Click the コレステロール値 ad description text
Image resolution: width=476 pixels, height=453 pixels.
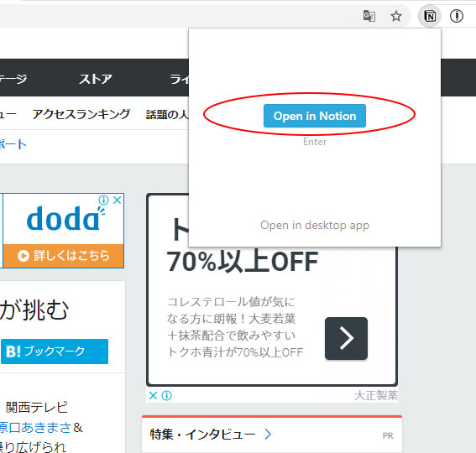coord(235,327)
